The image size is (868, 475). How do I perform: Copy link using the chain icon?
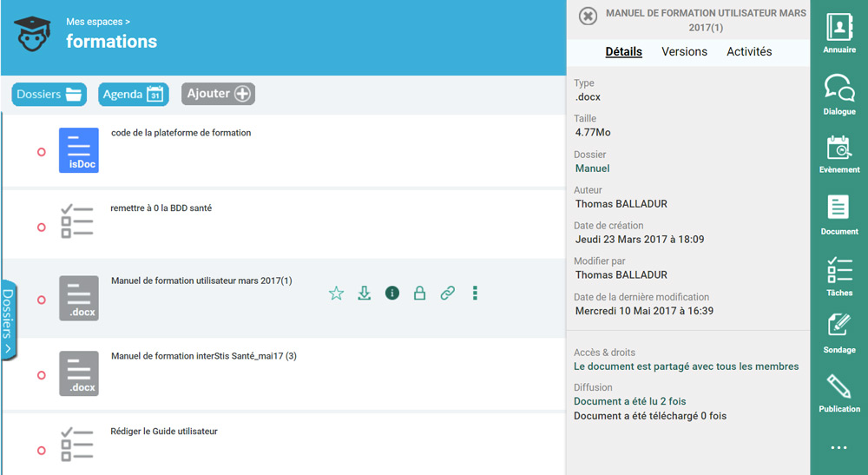point(447,294)
